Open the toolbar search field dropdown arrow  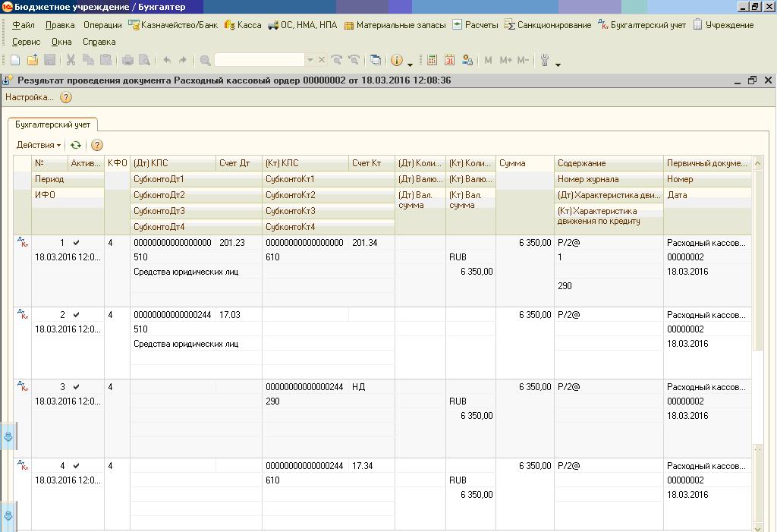click(x=310, y=60)
